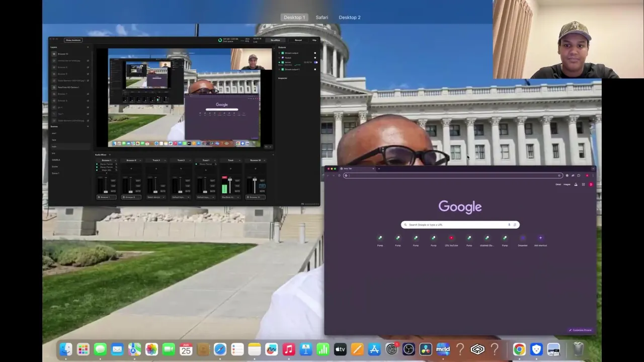The height and width of the screenshot is (362, 644).
Task: Toggle the Stream output 1 indicator
Action: pyautogui.click(x=315, y=69)
